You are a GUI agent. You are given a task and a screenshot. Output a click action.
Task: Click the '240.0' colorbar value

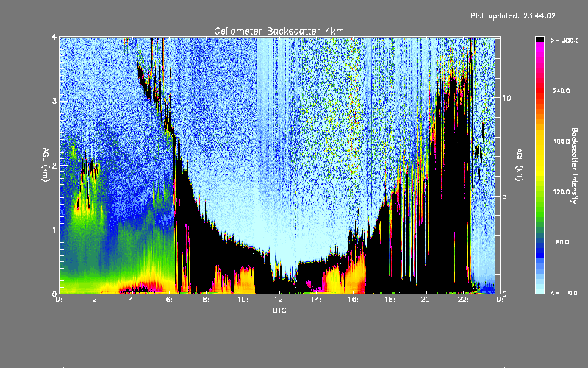coord(562,91)
